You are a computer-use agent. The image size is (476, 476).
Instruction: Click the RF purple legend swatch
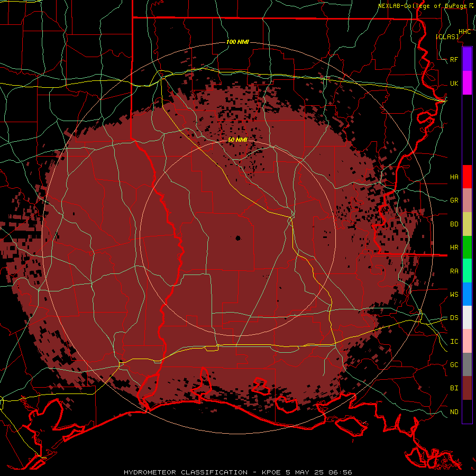pos(467,59)
